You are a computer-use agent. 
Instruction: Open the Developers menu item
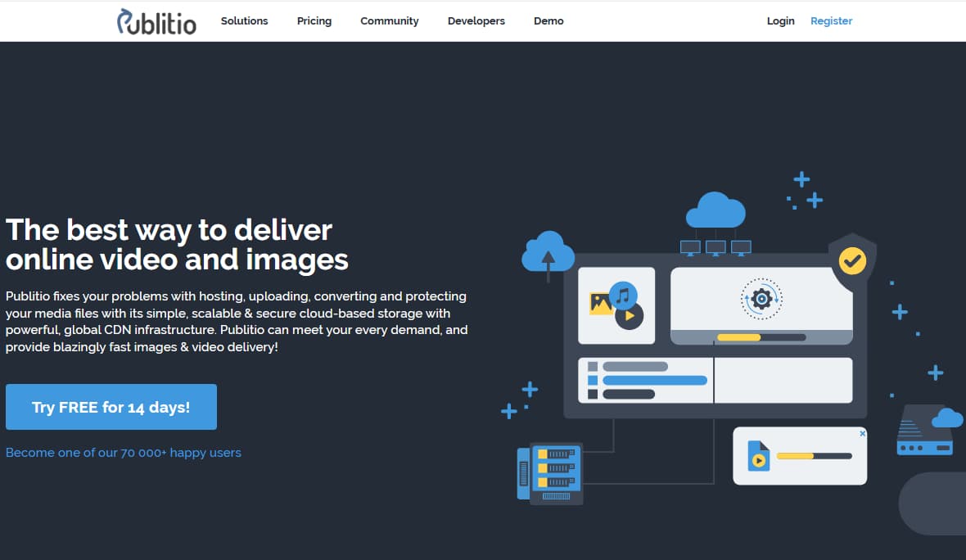pyautogui.click(x=476, y=21)
